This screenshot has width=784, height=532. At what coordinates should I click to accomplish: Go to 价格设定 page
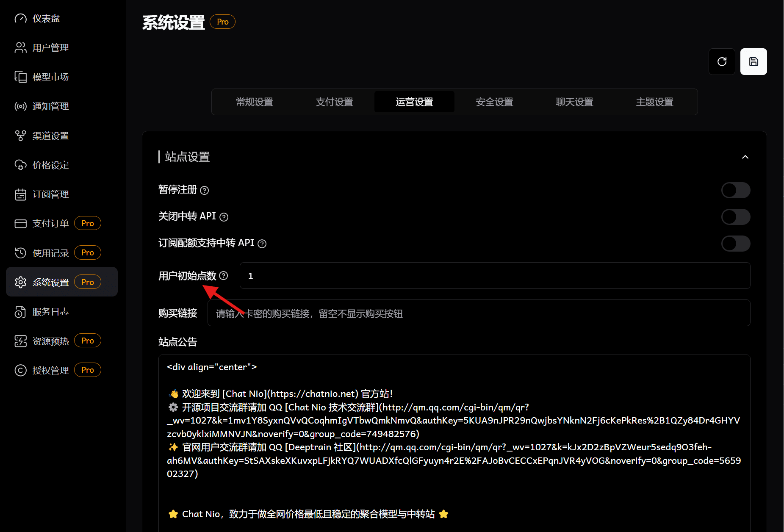pyautogui.click(x=62, y=165)
